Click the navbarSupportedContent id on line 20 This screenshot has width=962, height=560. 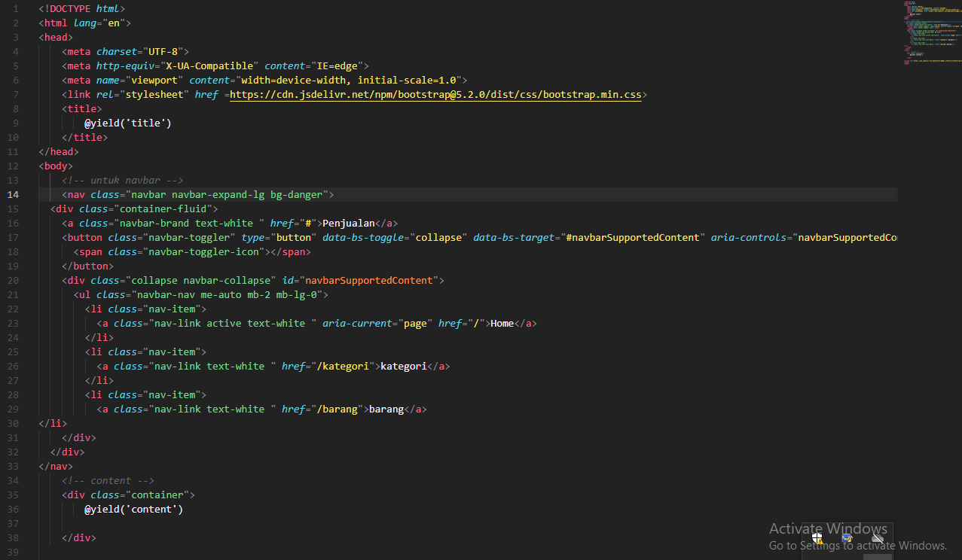[x=368, y=280]
